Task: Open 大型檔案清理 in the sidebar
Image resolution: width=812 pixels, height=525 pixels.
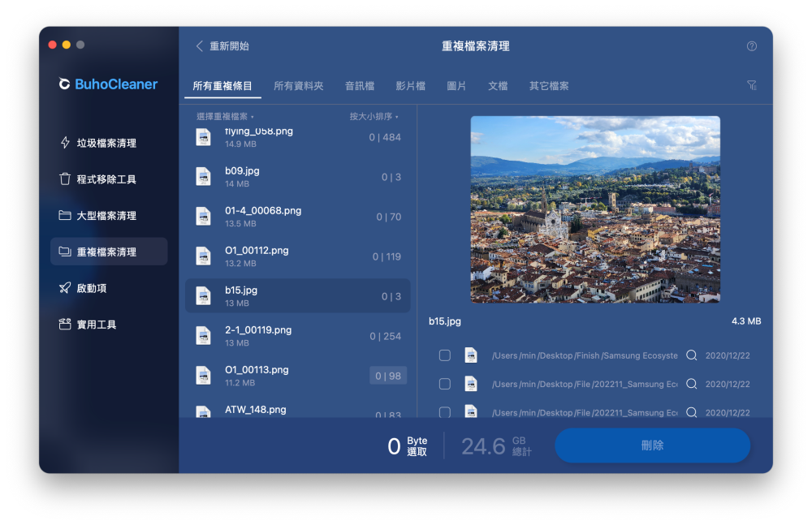Action: (109, 215)
